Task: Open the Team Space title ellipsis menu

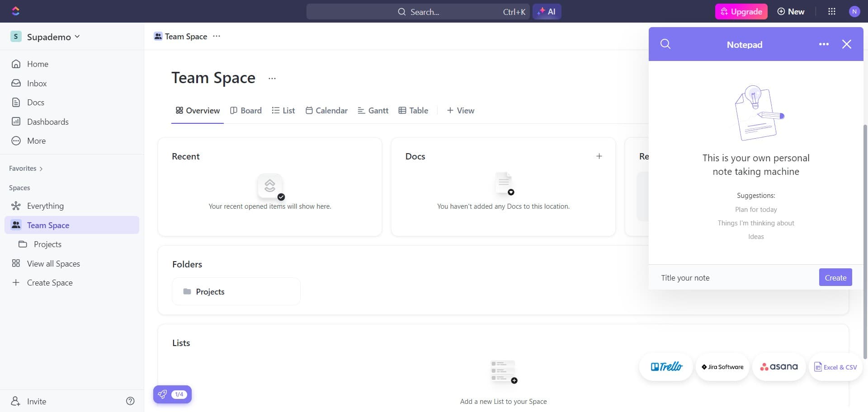Action: [x=272, y=79]
